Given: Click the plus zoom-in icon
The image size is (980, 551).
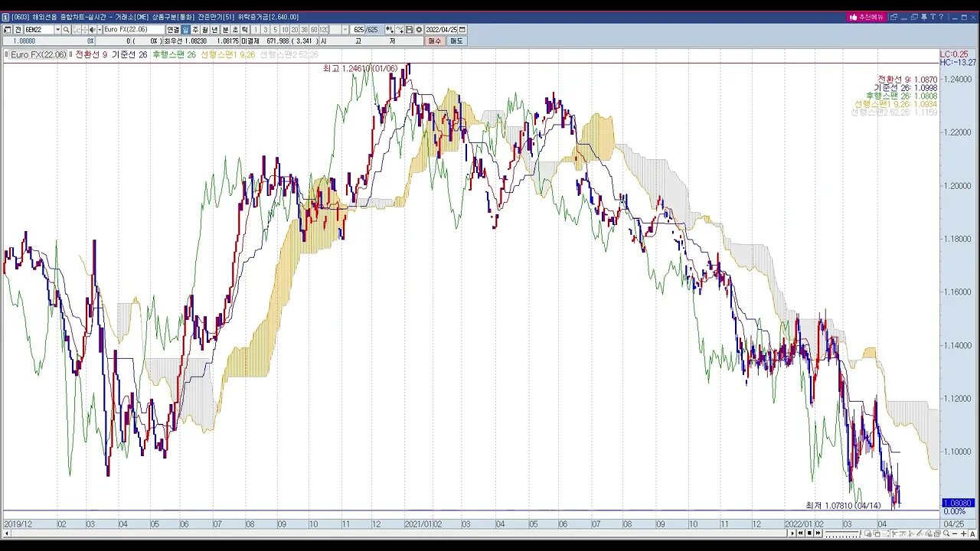Looking at the screenshot, I should tap(963, 533).
